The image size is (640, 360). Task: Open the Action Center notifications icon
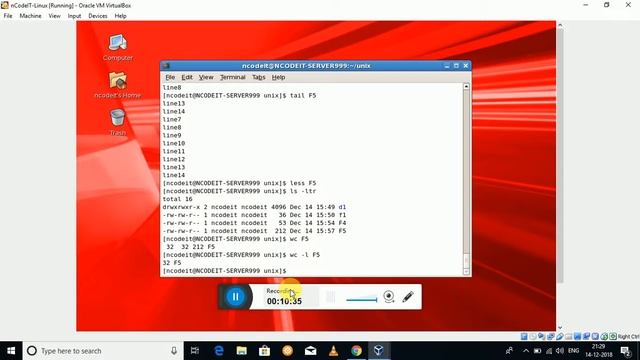(626, 351)
